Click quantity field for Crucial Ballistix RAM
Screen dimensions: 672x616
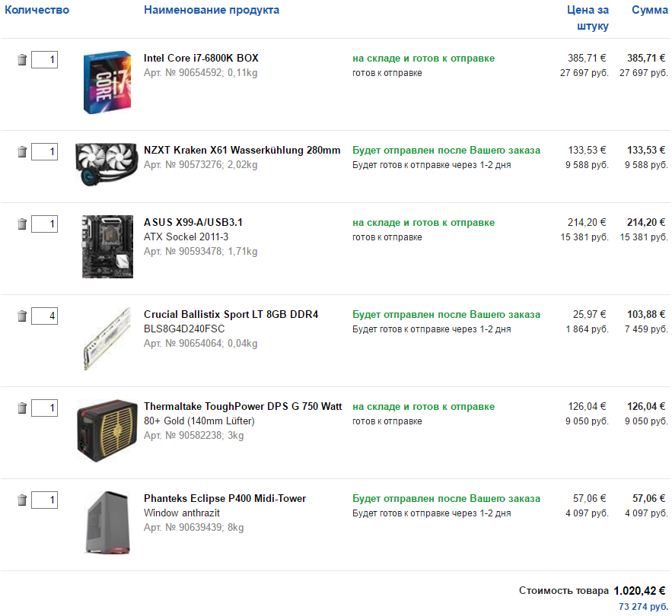pos(44,316)
